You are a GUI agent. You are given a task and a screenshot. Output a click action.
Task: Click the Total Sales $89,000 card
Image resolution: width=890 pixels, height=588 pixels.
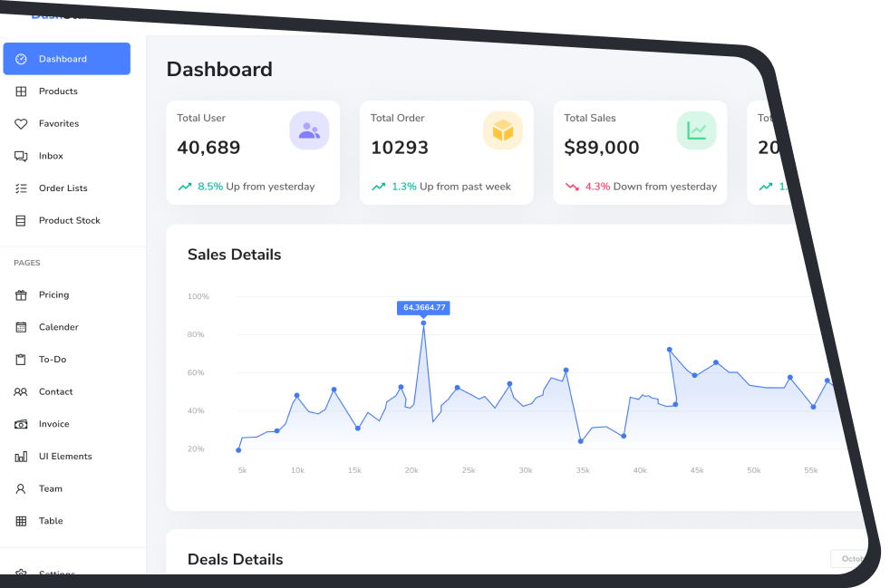click(x=639, y=152)
